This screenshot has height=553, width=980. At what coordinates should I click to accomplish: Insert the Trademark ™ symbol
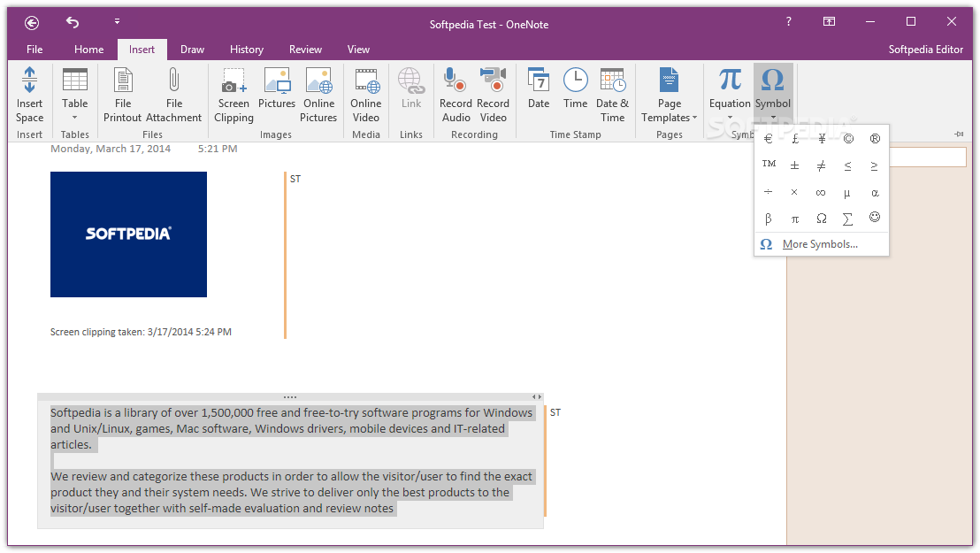click(x=768, y=165)
